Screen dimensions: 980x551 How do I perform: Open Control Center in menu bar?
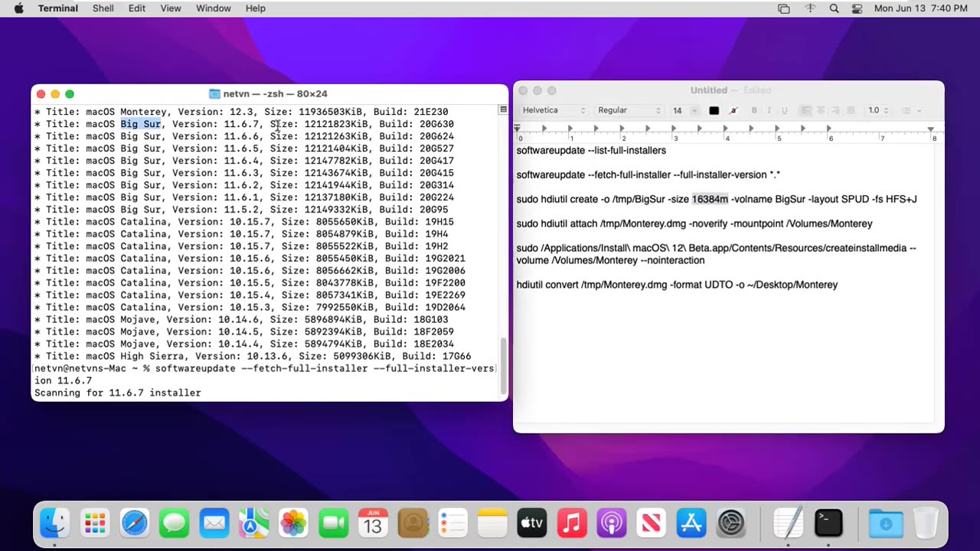(857, 8)
